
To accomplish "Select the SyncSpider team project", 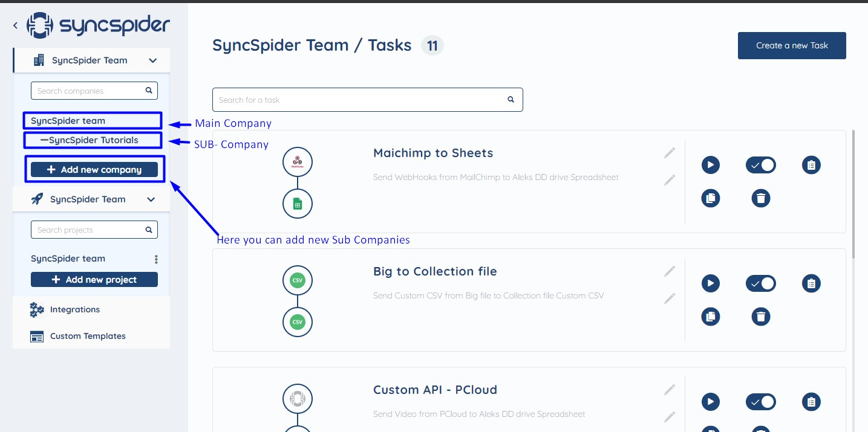I will [x=68, y=259].
